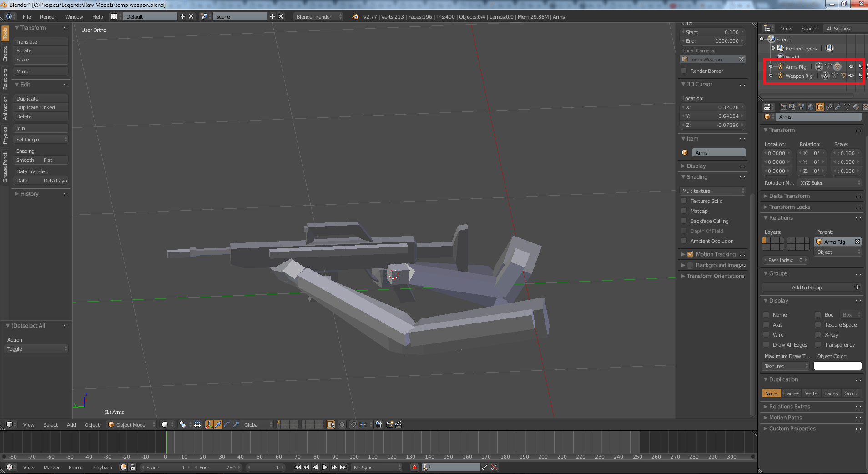Enable the Textured Solid checkbox
868x474 pixels.
click(684, 201)
